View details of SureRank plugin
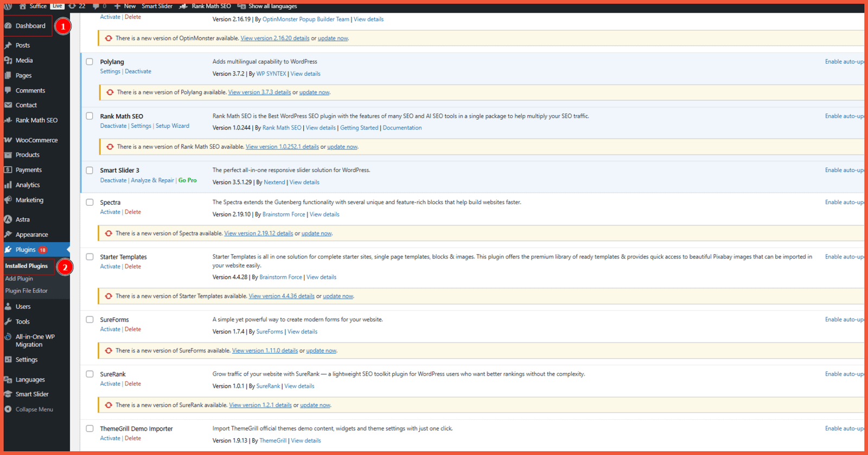The image size is (868, 455). 299,386
